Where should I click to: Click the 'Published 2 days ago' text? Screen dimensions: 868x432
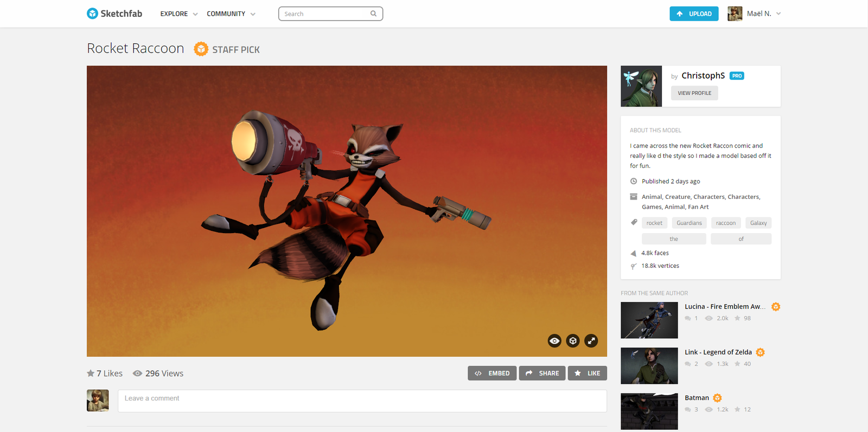click(671, 182)
